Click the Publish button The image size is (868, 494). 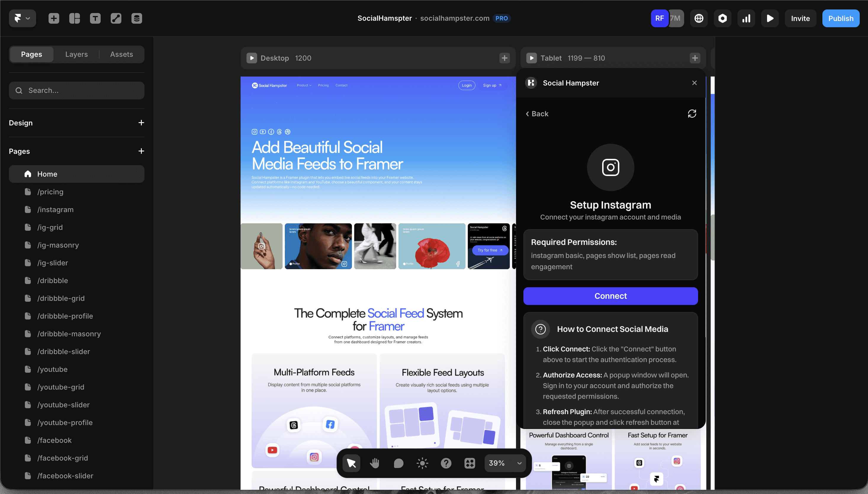(840, 18)
